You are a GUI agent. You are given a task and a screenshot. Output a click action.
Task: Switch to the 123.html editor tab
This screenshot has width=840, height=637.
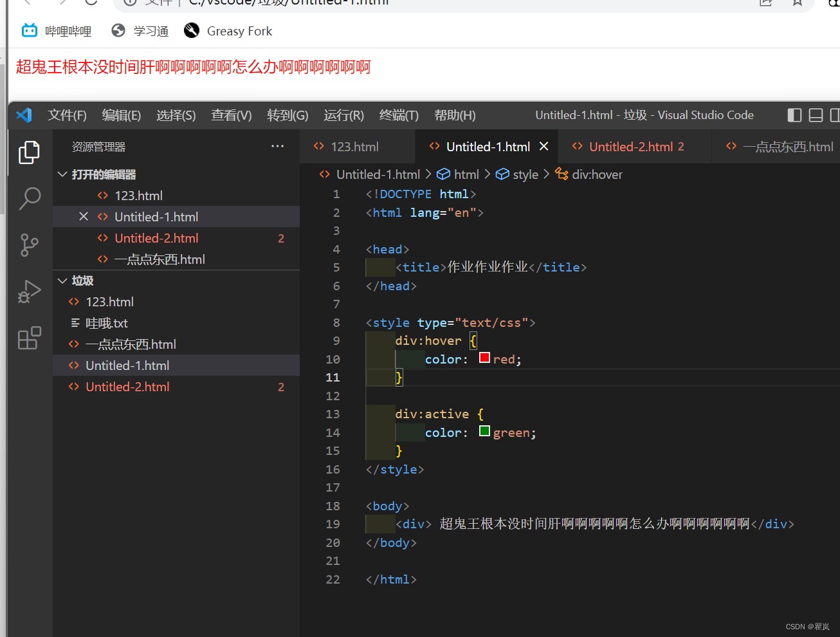(x=358, y=147)
